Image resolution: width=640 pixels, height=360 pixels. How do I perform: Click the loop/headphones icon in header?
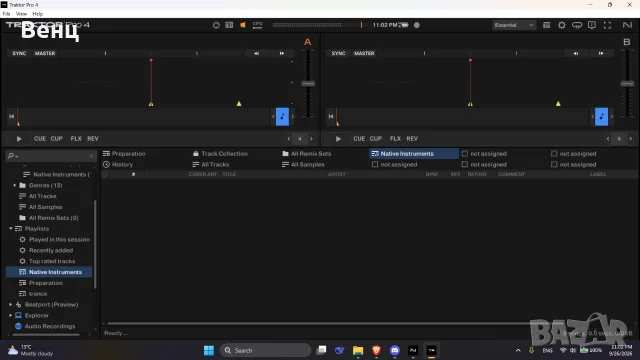tap(577, 25)
